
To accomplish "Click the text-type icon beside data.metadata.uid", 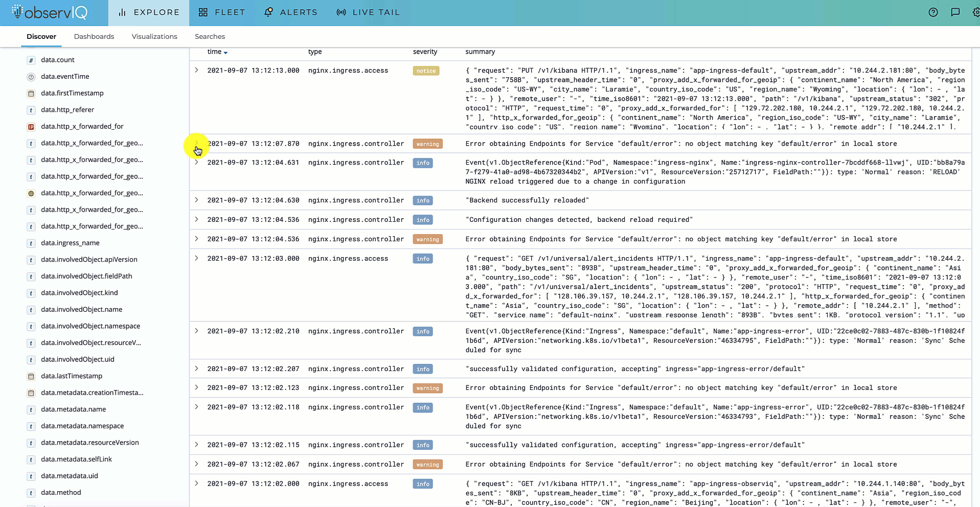I will coord(31,476).
